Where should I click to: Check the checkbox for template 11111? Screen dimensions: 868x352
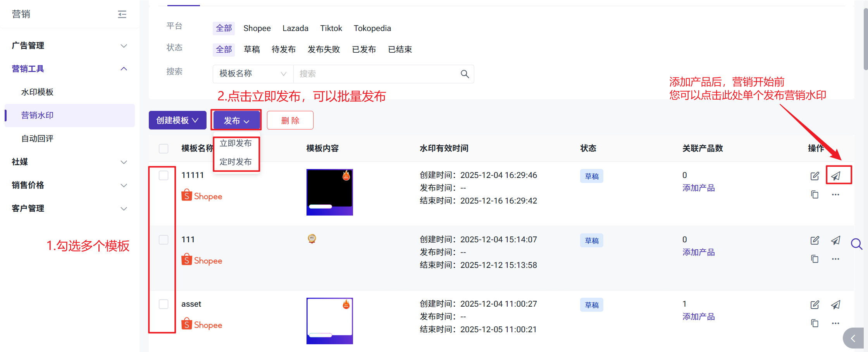coord(164,175)
